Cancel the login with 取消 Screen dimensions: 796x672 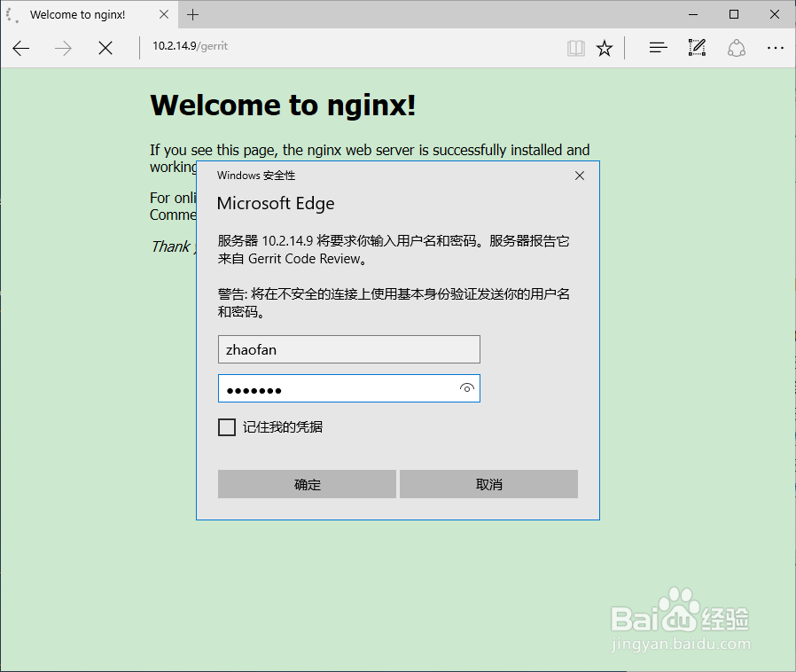(488, 484)
